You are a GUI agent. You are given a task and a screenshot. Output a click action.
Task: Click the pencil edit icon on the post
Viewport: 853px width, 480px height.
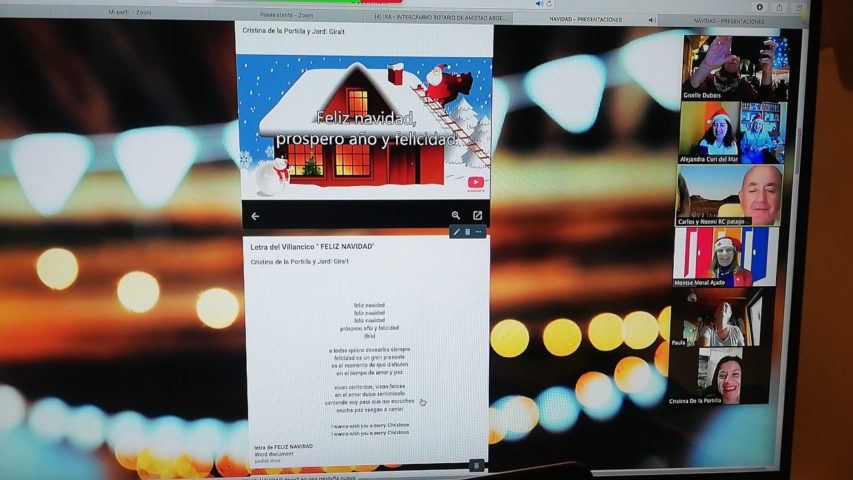coord(456,232)
